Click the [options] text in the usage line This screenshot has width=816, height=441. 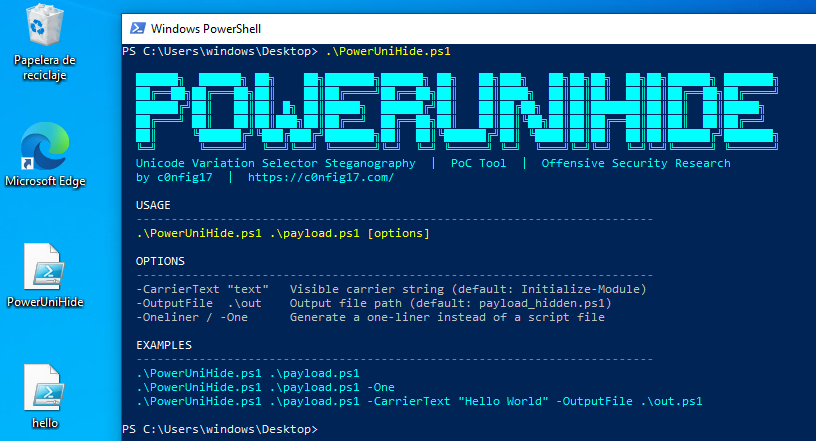tap(398, 233)
